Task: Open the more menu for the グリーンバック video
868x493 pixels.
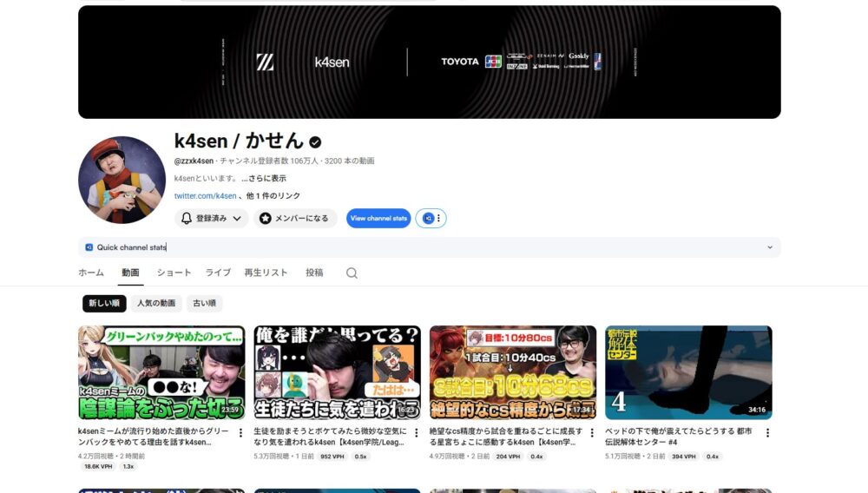Action: point(240,433)
